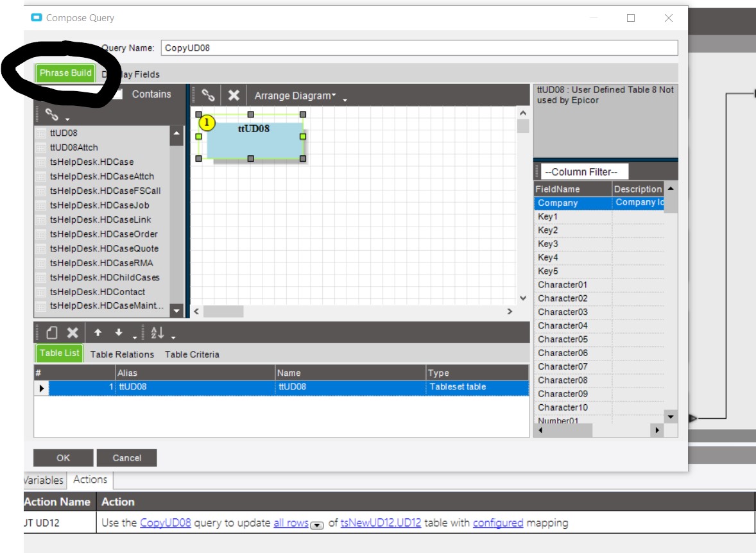The image size is (756, 553).
Task: Click the yellow number 1 badge on ttUD08
Action: pyautogui.click(x=207, y=123)
